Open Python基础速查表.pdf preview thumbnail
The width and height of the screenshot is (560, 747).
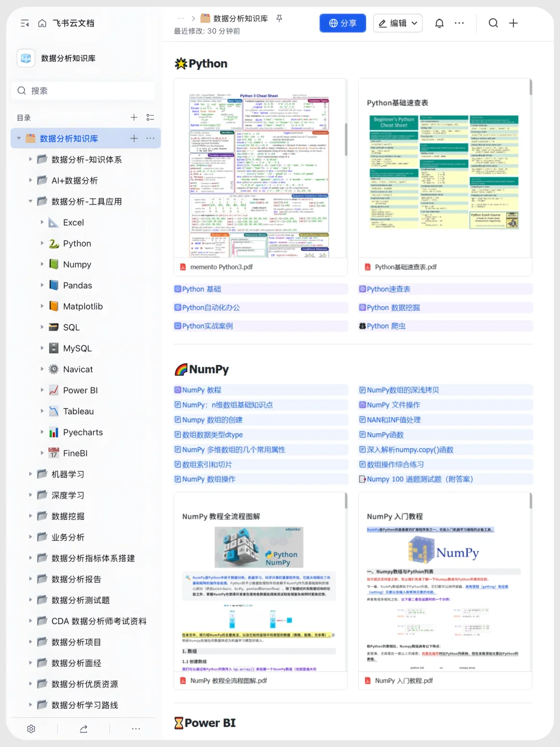(445, 169)
